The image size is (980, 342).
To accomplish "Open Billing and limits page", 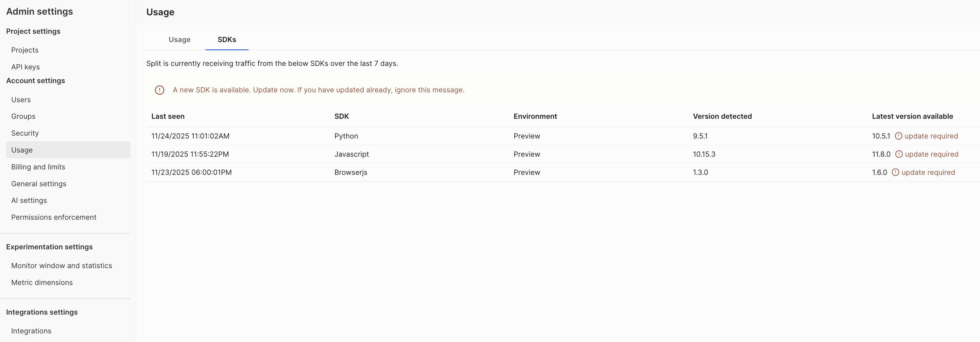I will coord(38,167).
